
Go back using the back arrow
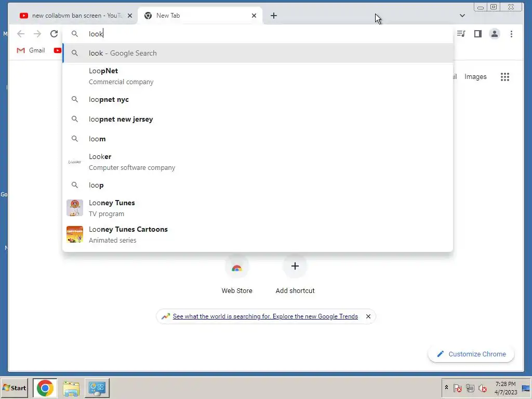click(21, 34)
